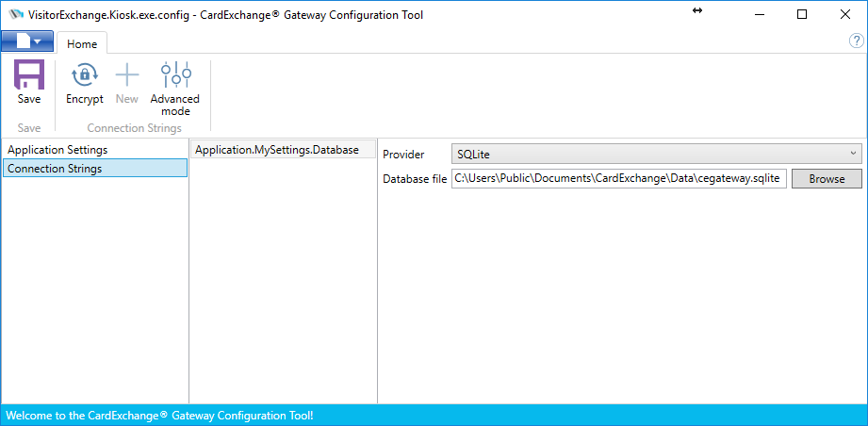Minimize the Configuration Tool window
Viewport: 868px width, 426px height.
click(759, 15)
